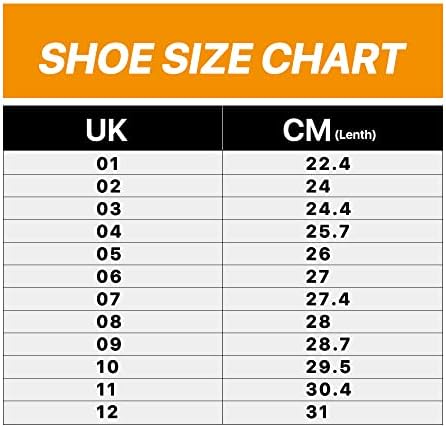Click the 27.4 length cell
This screenshot has width=446, height=427.
coord(333,299)
